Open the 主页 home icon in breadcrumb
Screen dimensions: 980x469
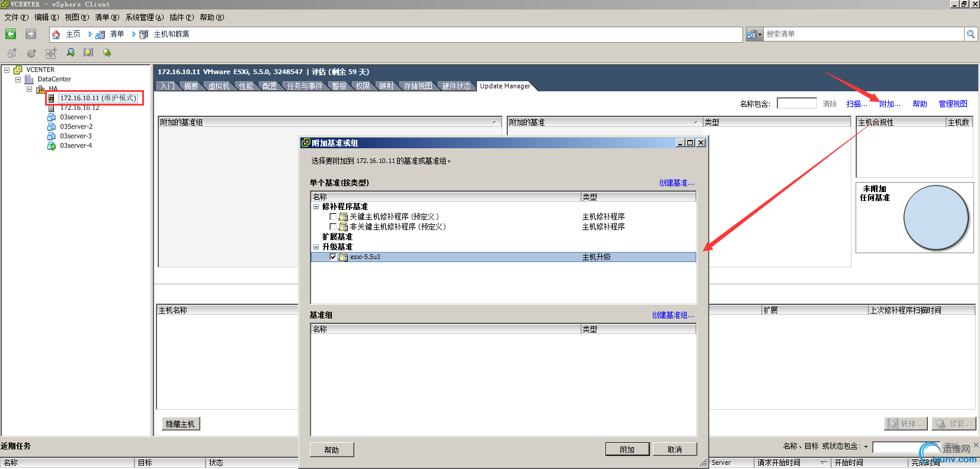coord(56,34)
